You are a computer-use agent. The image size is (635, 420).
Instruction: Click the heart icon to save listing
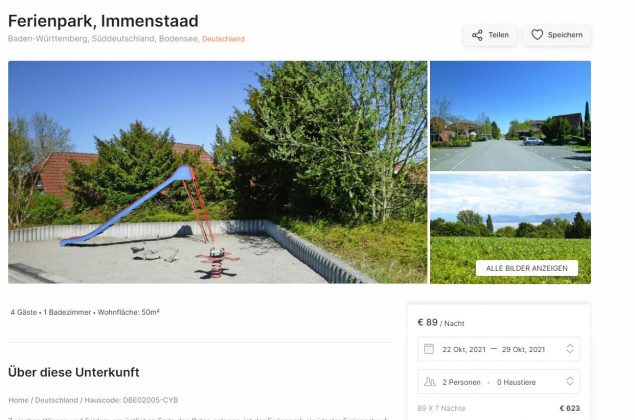click(537, 35)
